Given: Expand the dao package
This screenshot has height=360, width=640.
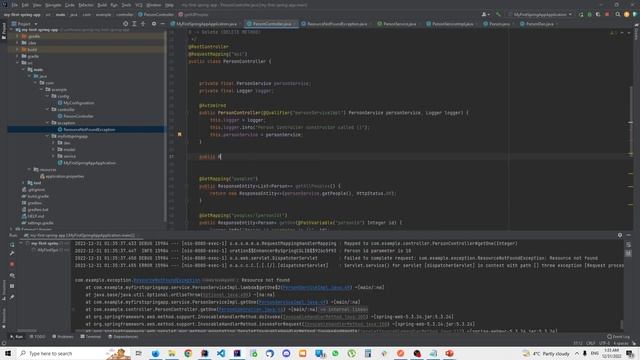Looking at the screenshot, I should [x=53, y=143].
